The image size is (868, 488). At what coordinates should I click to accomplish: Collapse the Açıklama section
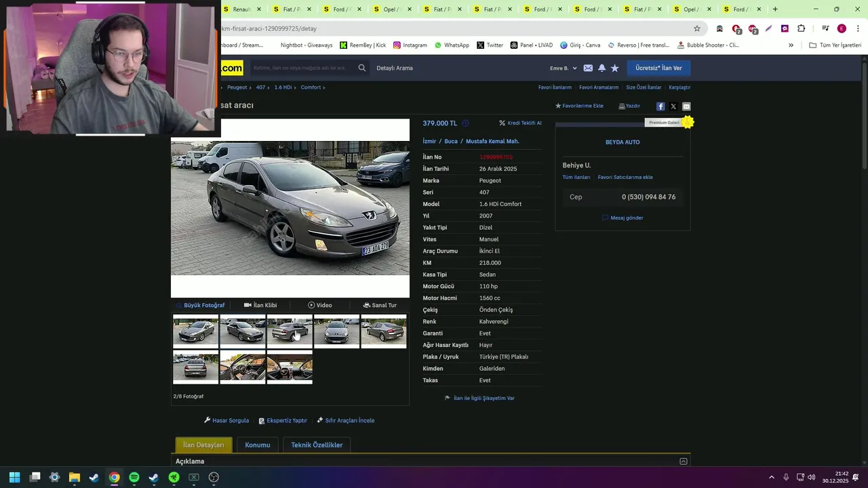[x=684, y=462]
